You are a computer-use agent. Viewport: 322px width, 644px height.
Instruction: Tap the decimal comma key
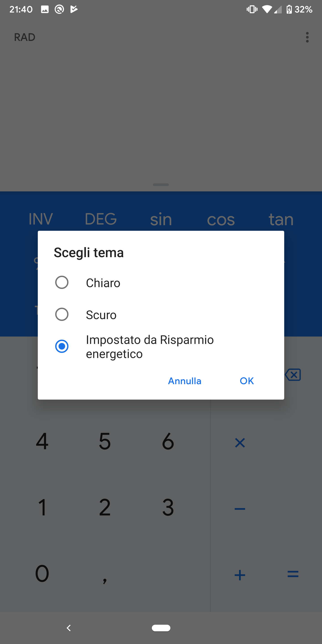click(x=105, y=580)
